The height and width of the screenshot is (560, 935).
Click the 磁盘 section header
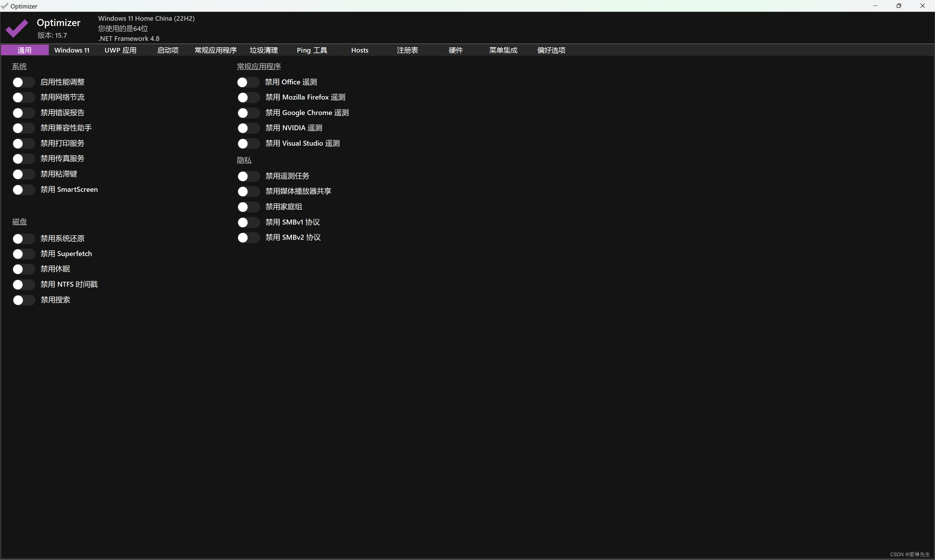pyautogui.click(x=19, y=222)
